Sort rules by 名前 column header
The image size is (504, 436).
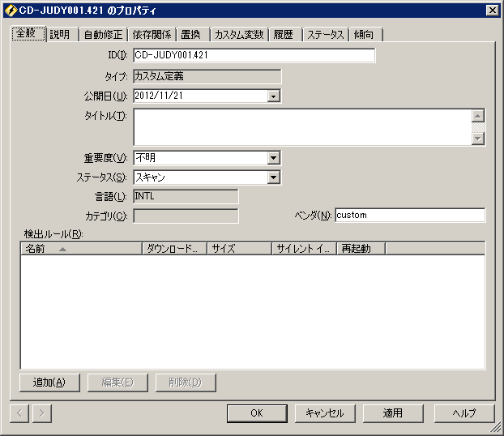coord(80,249)
